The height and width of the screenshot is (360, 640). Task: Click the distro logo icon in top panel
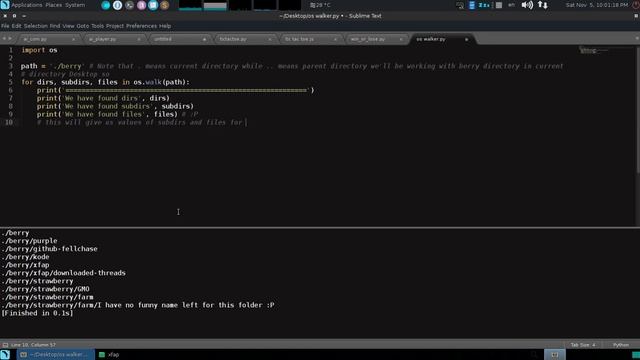click(x=5, y=5)
